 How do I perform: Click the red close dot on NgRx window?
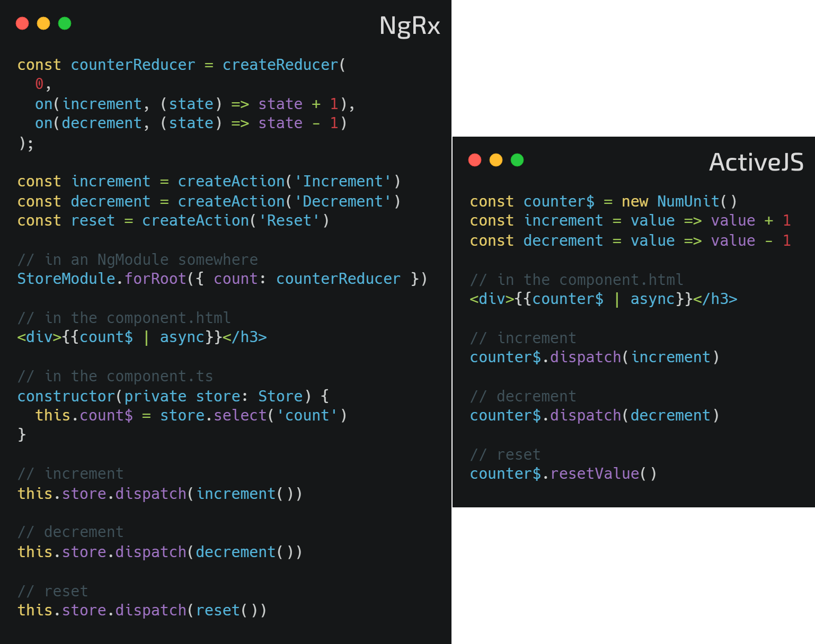(22, 23)
